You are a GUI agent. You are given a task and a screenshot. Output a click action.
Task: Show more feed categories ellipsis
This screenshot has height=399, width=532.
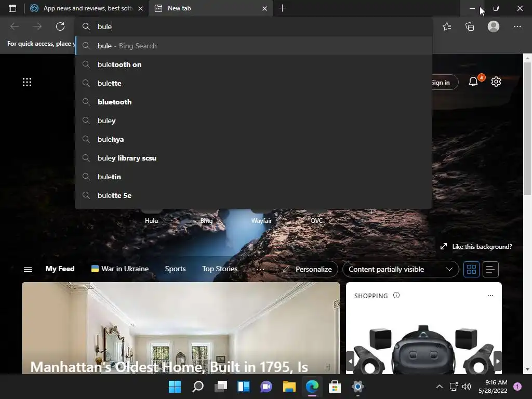[x=260, y=270]
